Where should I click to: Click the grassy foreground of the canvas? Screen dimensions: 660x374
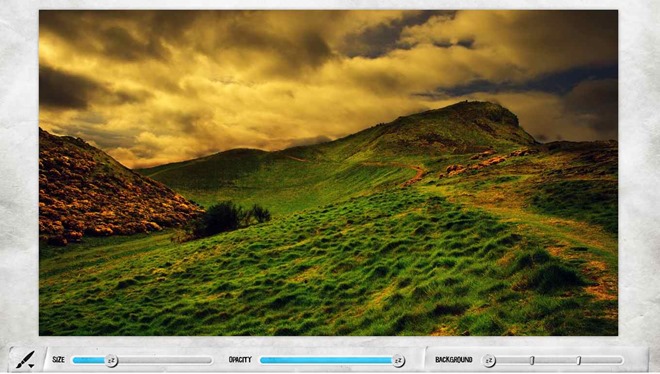coord(295,286)
